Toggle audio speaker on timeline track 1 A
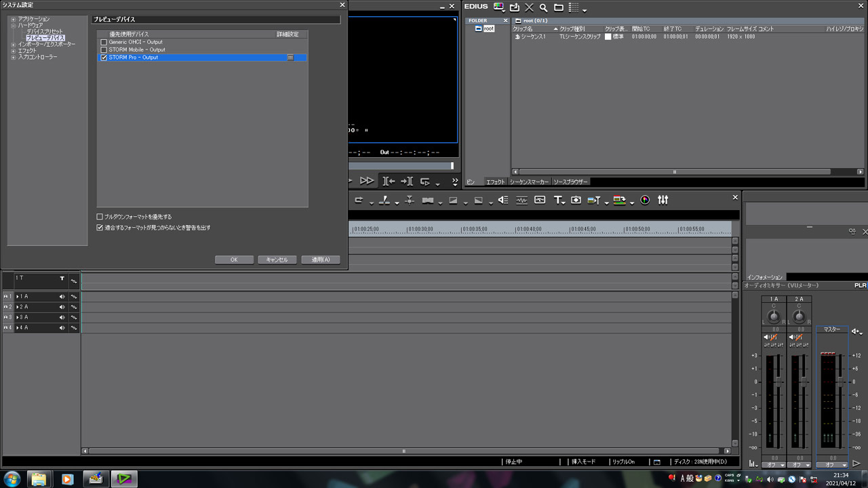This screenshot has width=868, height=488. tap(62, 296)
